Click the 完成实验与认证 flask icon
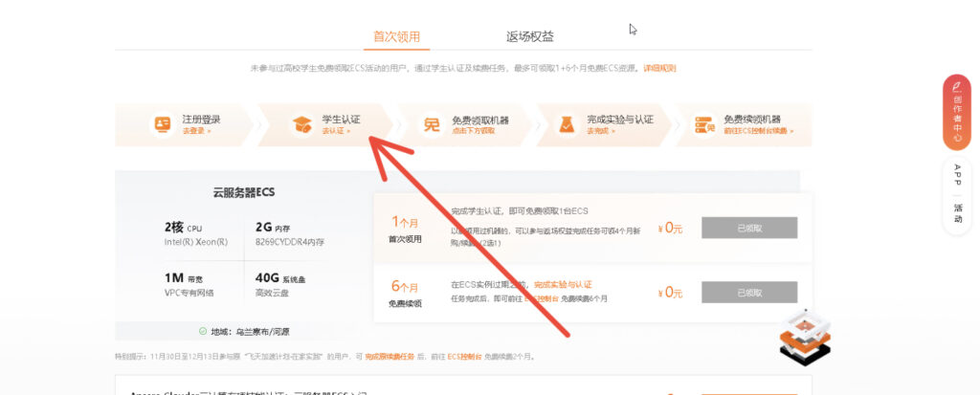 (x=567, y=124)
